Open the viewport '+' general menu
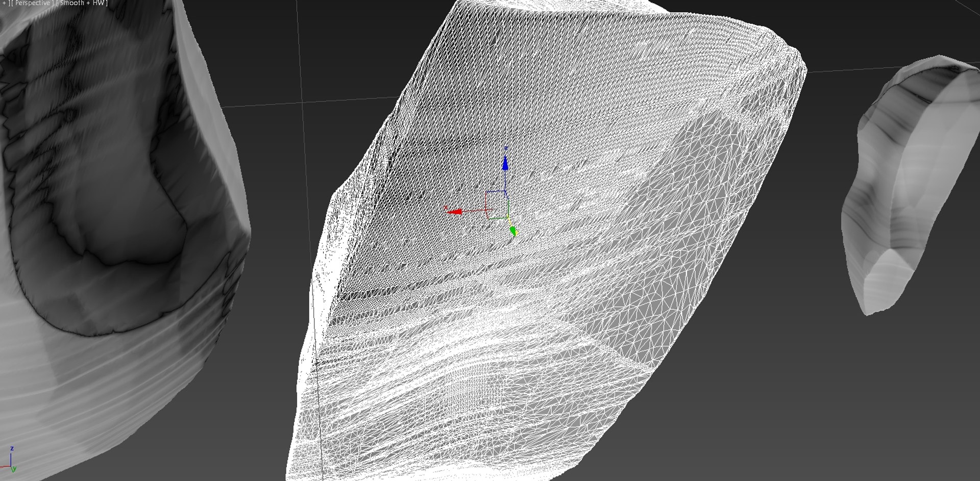 tap(4, 3)
